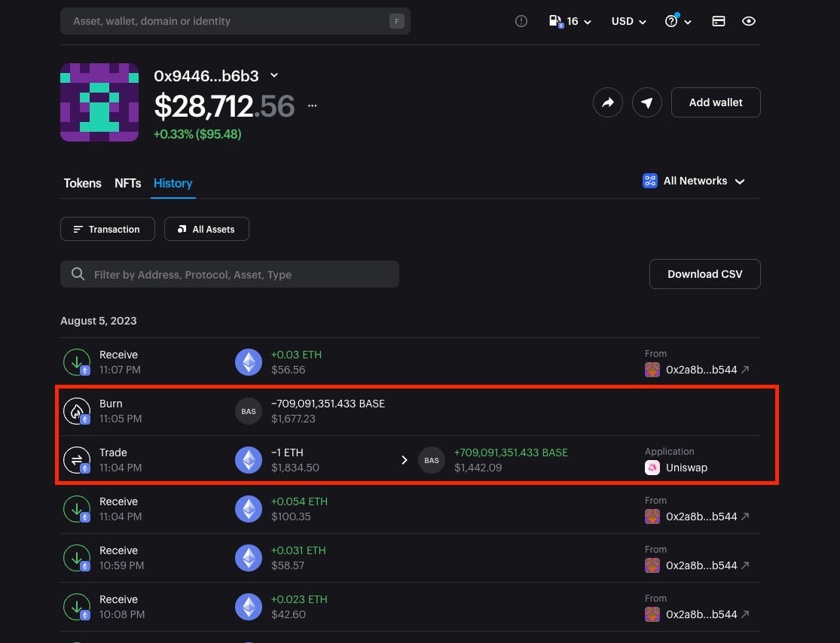Open the gas price 16 dropdown
Image resolution: width=840 pixels, height=643 pixels.
click(570, 21)
